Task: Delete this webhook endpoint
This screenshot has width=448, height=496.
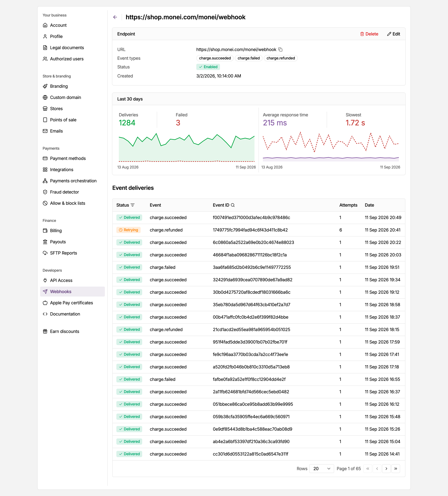Action: (x=369, y=34)
